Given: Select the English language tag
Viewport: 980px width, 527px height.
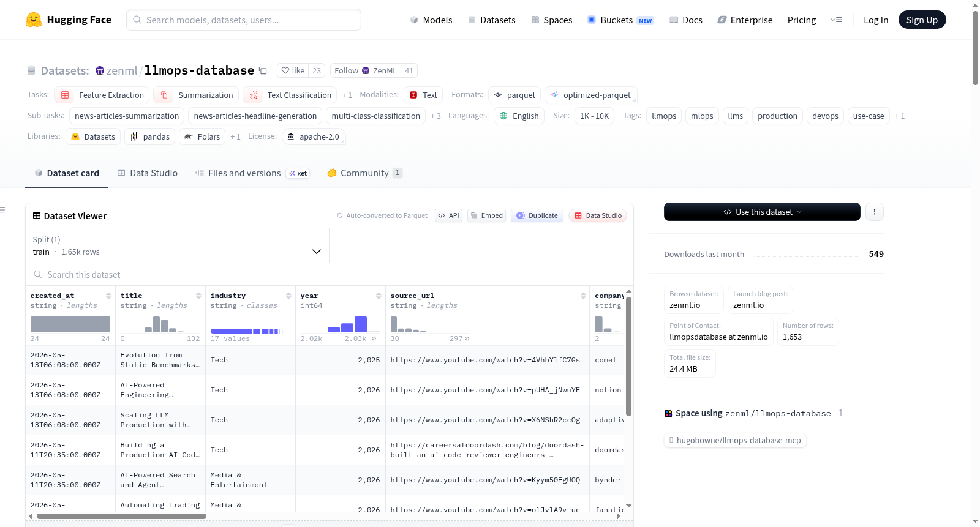Looking at the screenshot, I should point(519,116).
